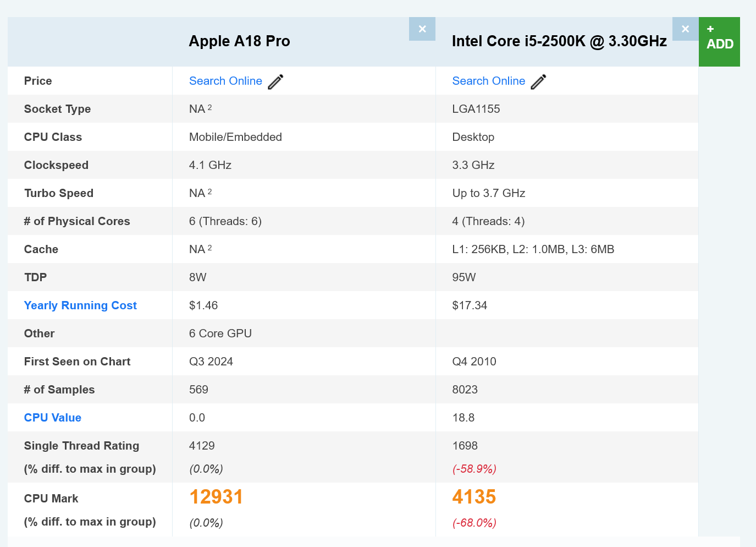Select the 18.8 CPU Value figure
The image size is (756, 547).
point(463,418)
